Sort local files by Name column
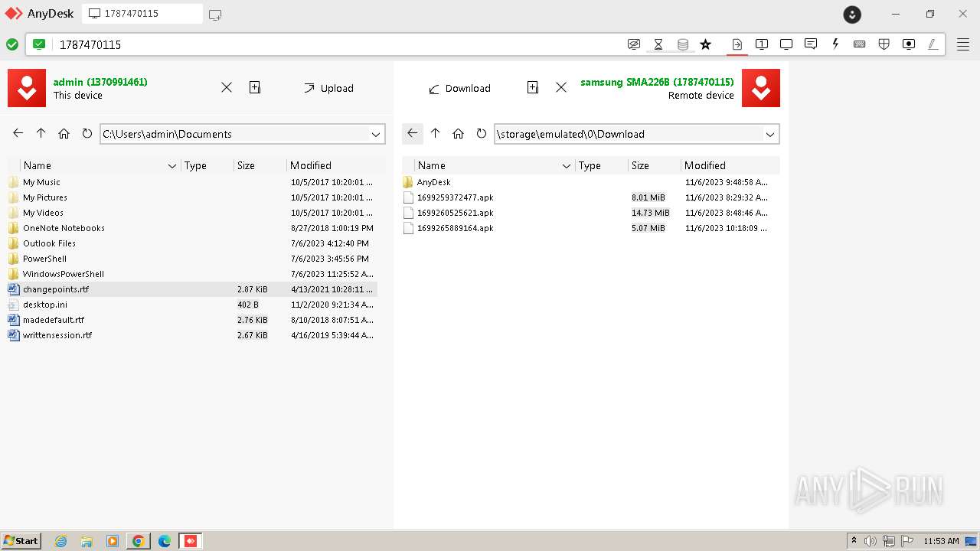The height and width of the screenshot is (551, 980). tap(100, 165)
